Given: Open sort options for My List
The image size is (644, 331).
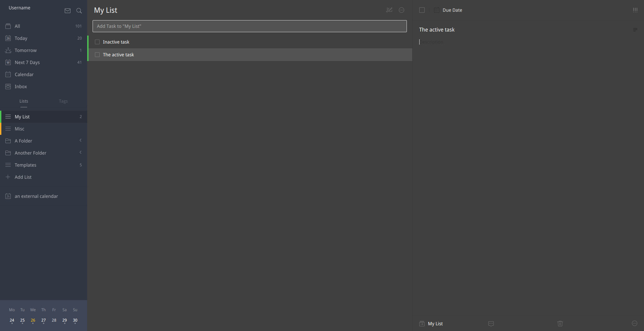Looking at the screenshot, I should (x=389, y=10).
